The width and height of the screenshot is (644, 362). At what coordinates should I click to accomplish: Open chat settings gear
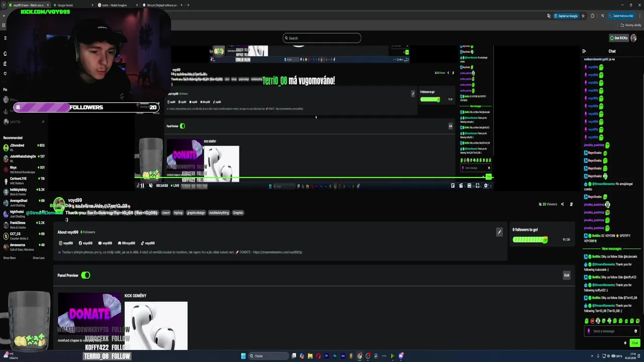(x=625, y=343)
